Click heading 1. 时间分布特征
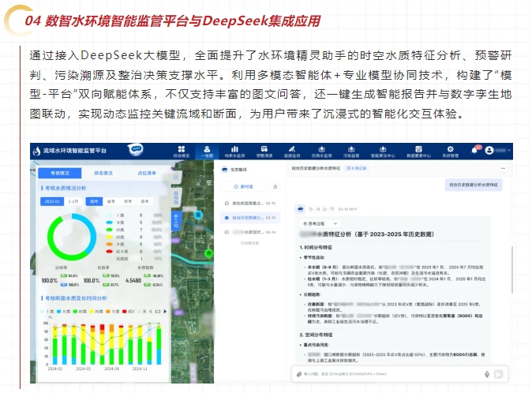The image size is (532, 393). 316,248
